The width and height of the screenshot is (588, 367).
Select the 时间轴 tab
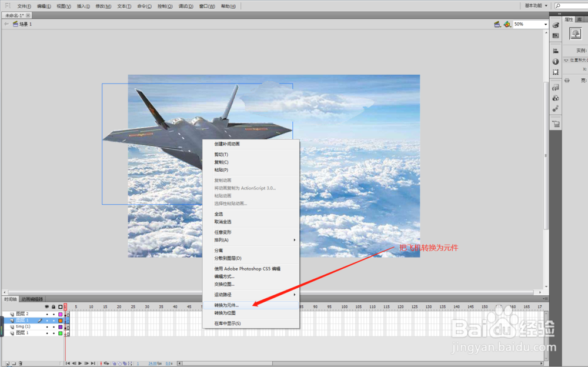click(11, 299)
